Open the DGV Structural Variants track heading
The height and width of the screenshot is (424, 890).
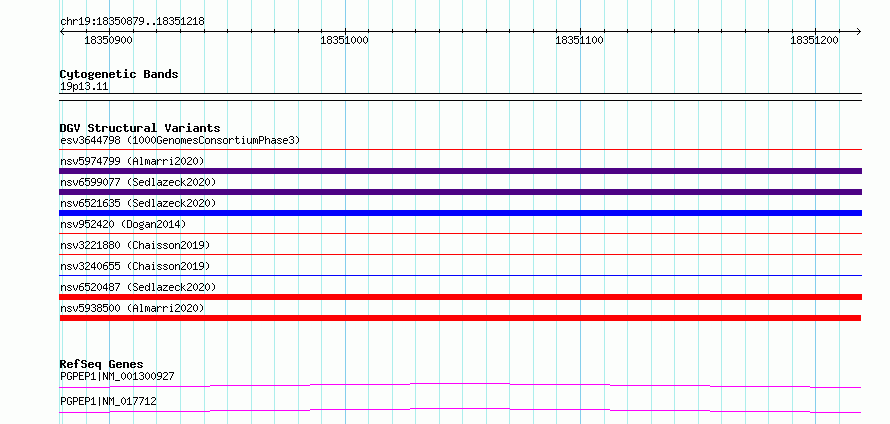coord(140,128)
